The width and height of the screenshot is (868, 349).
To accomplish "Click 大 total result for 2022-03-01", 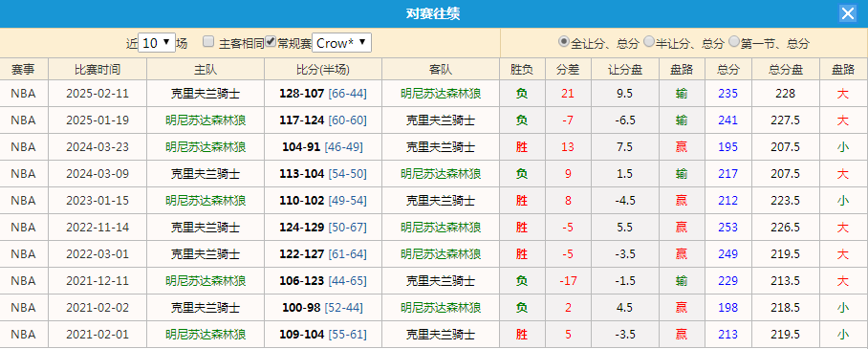I will [x=843, y=254].
